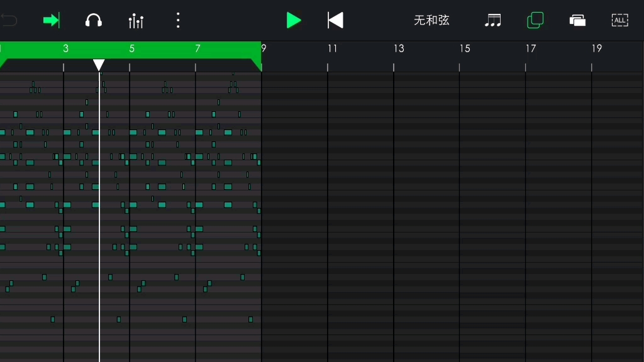Click the undo arrow icon
644x362 pixels.
9,20
